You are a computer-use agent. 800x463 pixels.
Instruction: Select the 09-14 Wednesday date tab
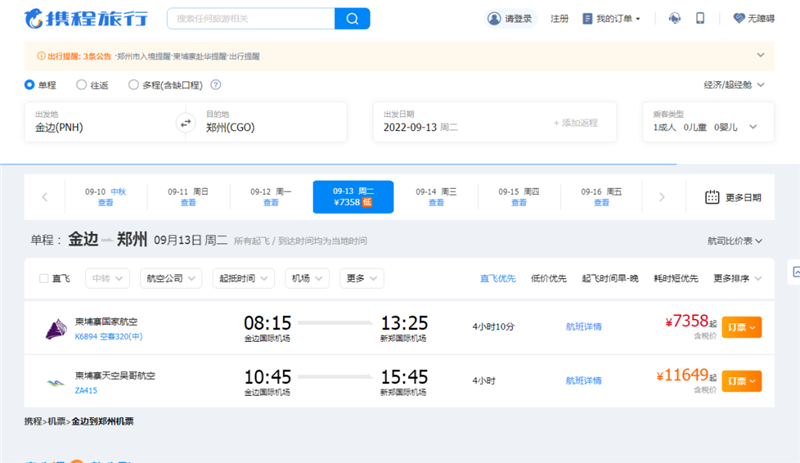(436, 197)
